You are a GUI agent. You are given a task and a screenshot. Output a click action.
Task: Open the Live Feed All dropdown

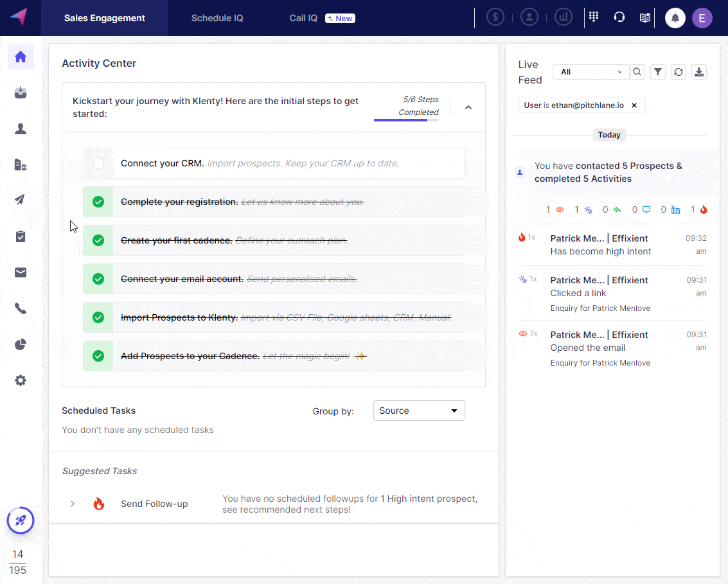[x=590, y=72]
